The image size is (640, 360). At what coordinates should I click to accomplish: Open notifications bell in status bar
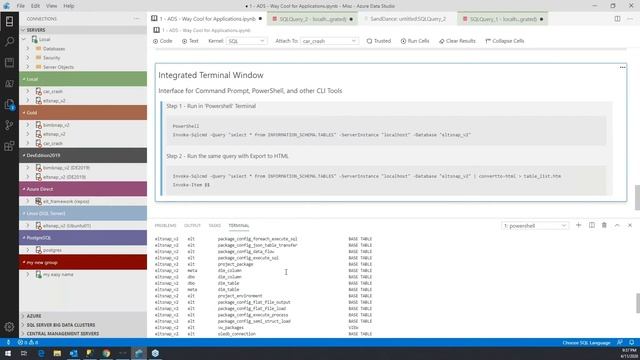tap(631, 342)
